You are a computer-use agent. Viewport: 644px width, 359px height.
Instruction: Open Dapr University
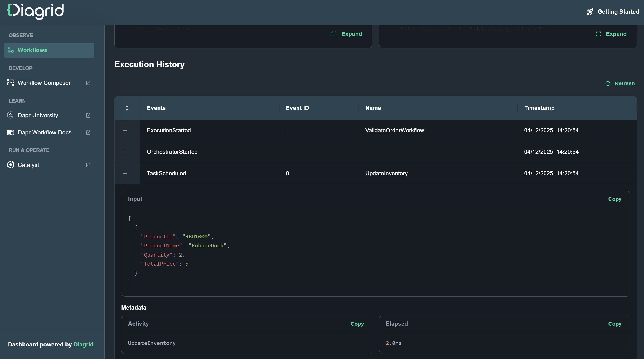pos(38,115)
